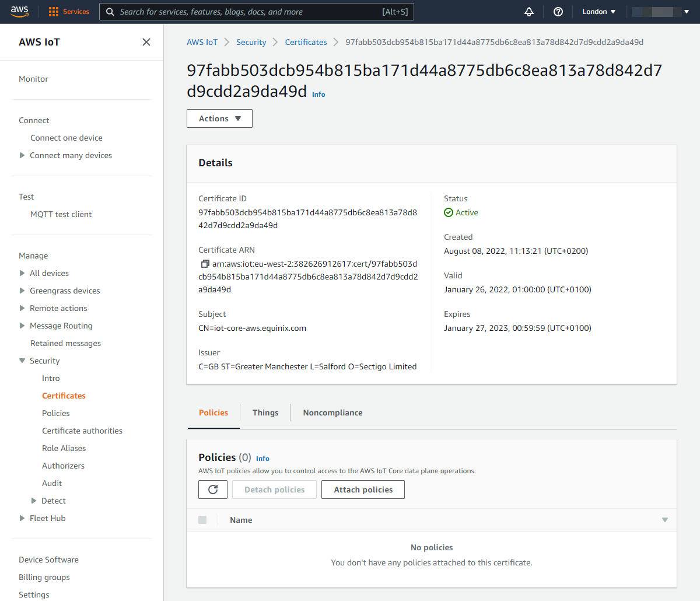Go to Certificates breadcrumb

coord(306,42)
